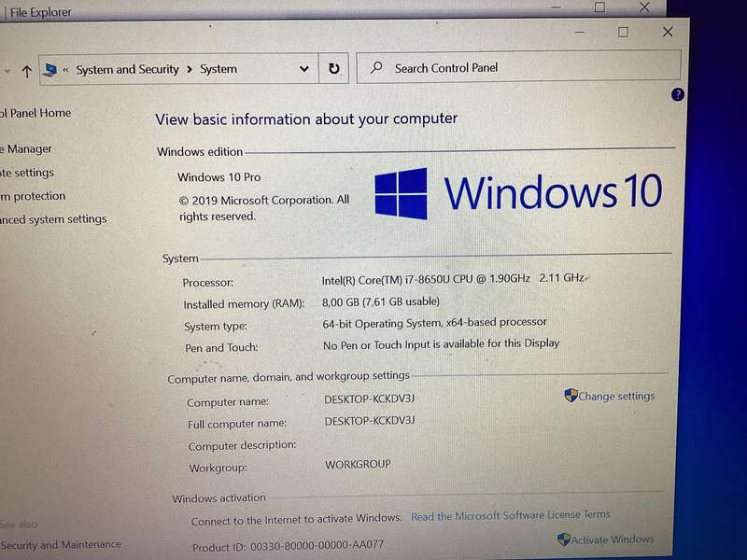This screenshot has width=747, height=560.
Task: Click the WORKGROUP value
Action: [x=358, y=464]
